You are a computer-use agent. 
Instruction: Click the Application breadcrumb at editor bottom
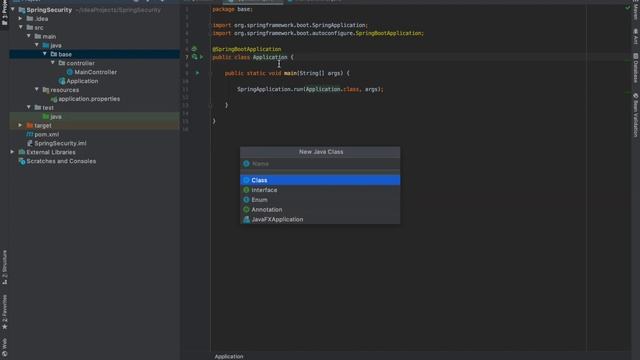[229, 356]
